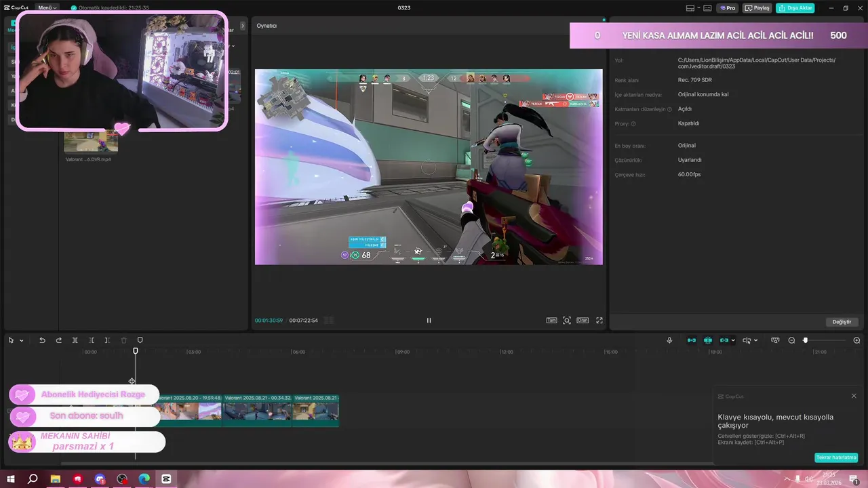Viewport: 868px width, 488px height.
Task: Add a marker with the shield icon
Action: (140, 340)
